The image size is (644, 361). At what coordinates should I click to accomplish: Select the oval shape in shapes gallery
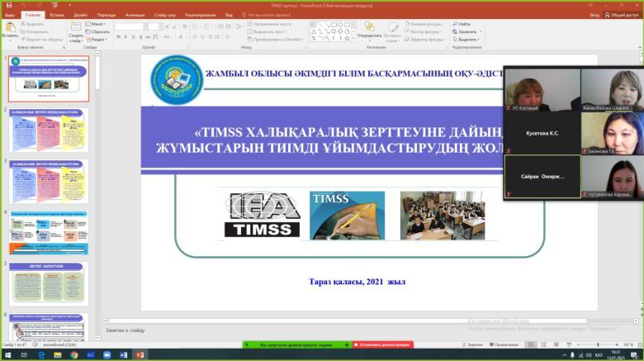click(340, 25)
